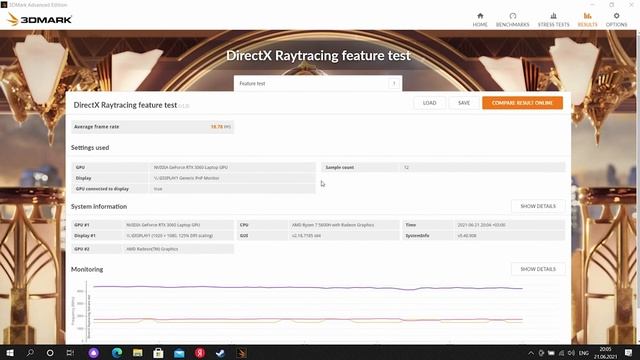This screenshot has width=640, height=360.
Task: Click the "Display #1" system information row
Action: coord(153,236)
